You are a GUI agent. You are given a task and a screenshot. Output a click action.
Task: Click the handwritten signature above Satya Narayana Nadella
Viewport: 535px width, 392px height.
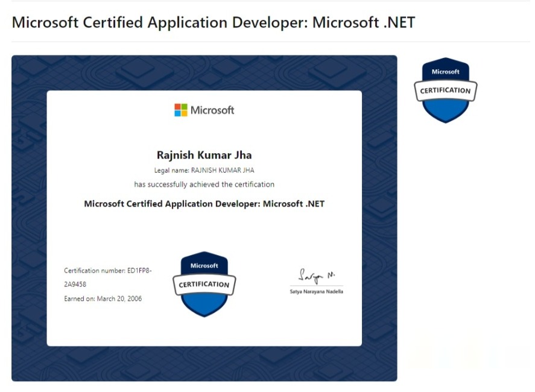click(x=317, y=276)
